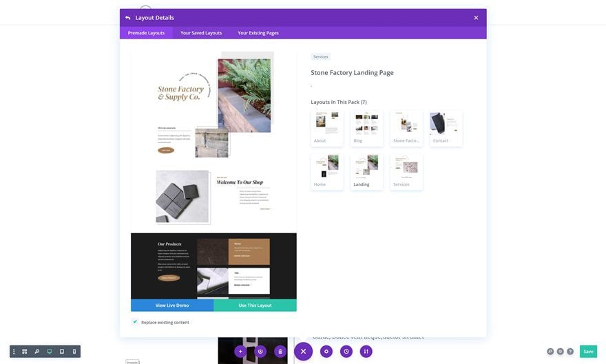Click the purple plus load-from-library button
This screenshot has width=606, height=364.
(240, 351)
